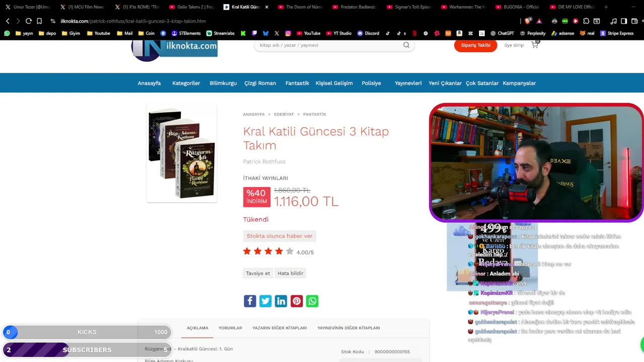Open the Çizgi Roman category
Screen dimensions: 644x362
click(x=260, y=83)
